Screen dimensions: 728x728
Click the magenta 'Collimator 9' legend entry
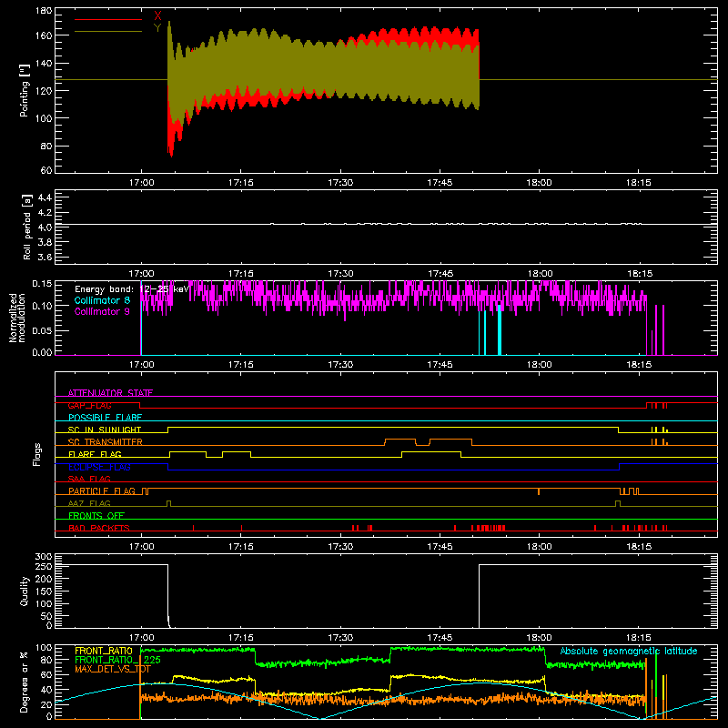pyautogui.click(x=102, y=311)
